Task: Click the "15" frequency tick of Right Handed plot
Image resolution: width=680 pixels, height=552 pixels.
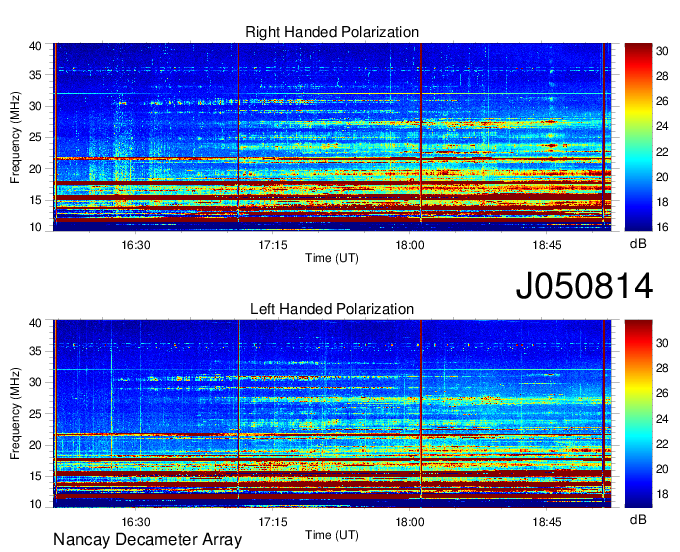Action: (x=35, y=200)
